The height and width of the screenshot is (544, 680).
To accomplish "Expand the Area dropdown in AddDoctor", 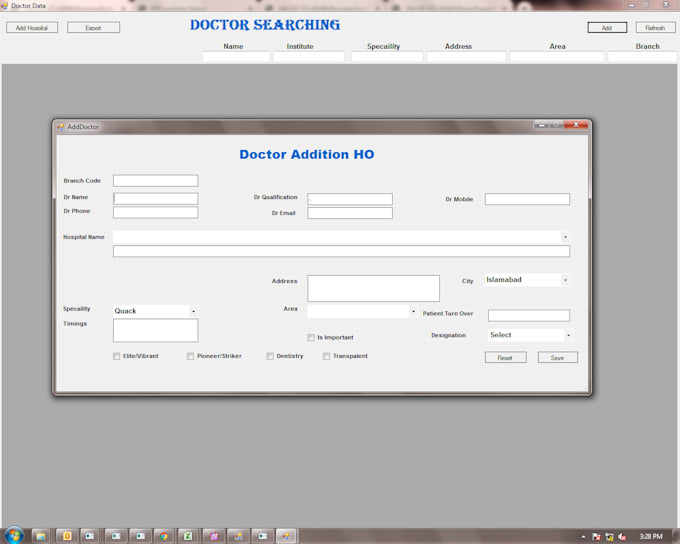I will click(413, 311).
